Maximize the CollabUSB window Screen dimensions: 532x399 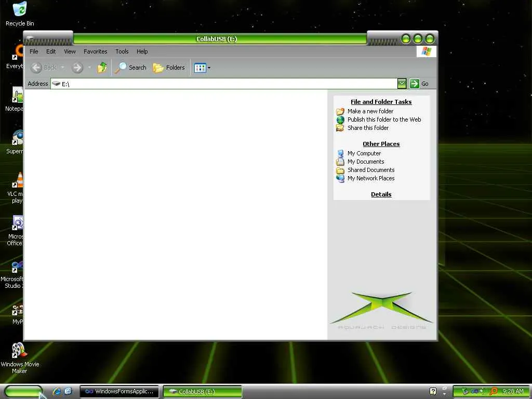(418, 38)
